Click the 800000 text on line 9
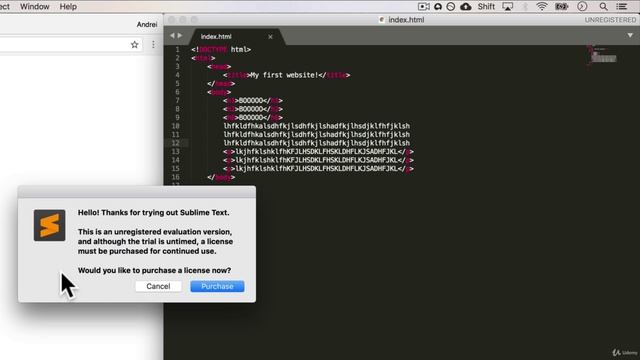 [251, 118]
